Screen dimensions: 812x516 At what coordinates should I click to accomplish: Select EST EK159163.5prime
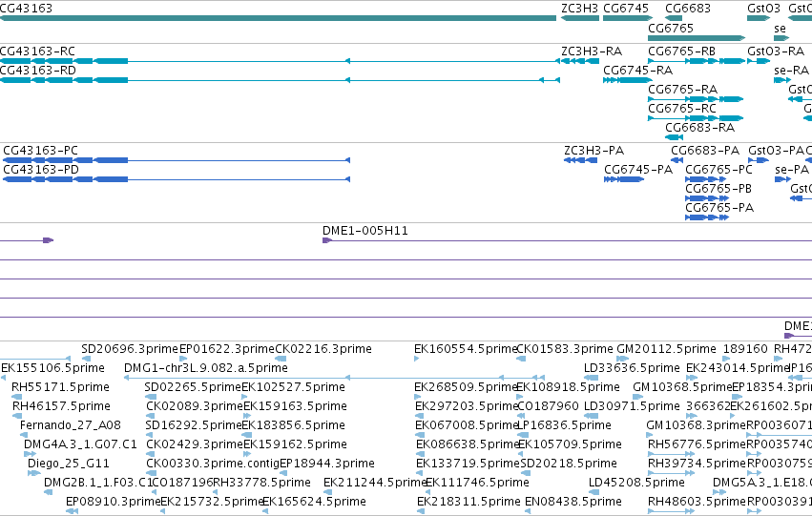pos(246,416)
